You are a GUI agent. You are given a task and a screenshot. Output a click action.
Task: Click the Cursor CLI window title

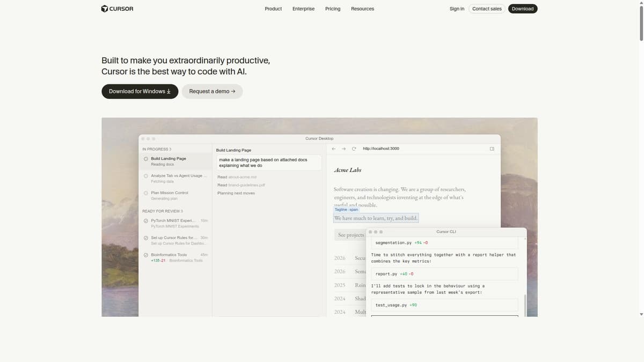click(446, 232)
